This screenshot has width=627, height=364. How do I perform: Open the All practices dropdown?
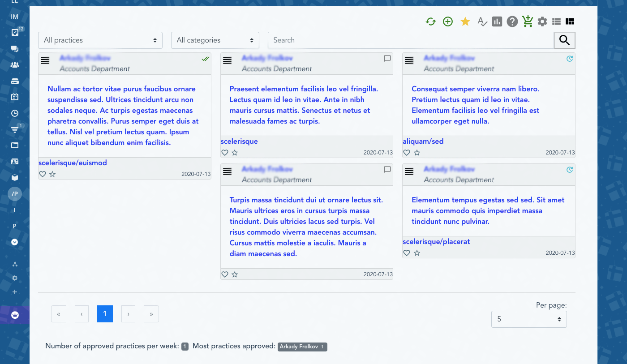[x=100, y=40]
